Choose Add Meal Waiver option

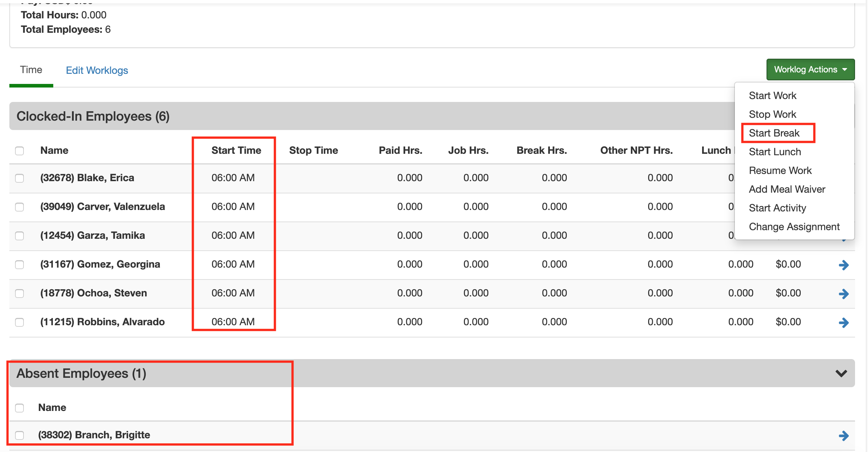click(787, 189)
